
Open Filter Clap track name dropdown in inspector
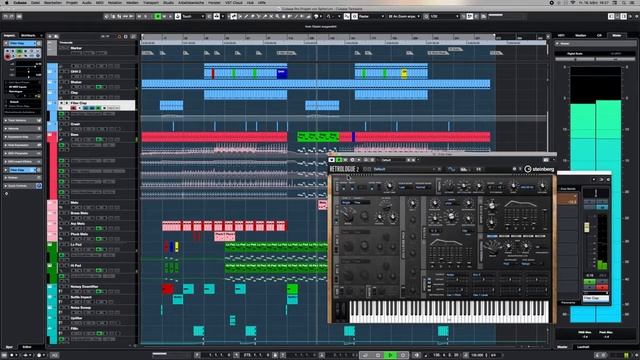[x=22, y=43]
